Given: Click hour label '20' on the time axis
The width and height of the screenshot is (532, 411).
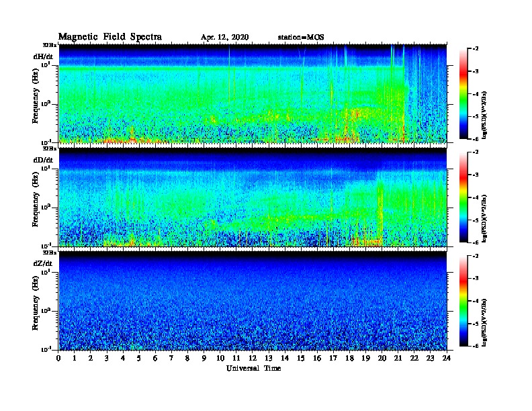Looking at the screenshot, I should pyautogui.click(x=382, y=359).
